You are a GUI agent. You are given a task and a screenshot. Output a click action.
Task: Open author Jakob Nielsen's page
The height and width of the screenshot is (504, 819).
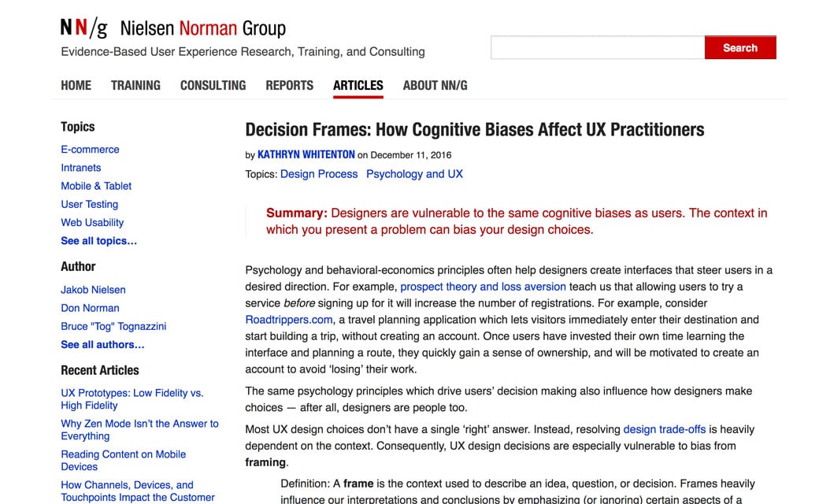93,290
